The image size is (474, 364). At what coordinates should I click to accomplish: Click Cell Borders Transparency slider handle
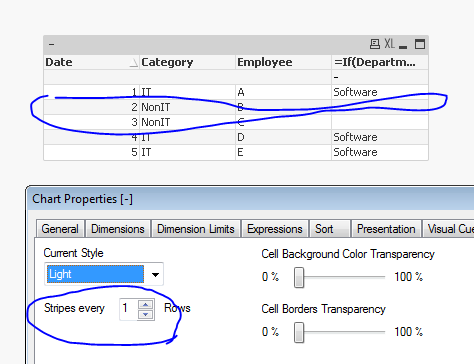click(x=299, y=332)
